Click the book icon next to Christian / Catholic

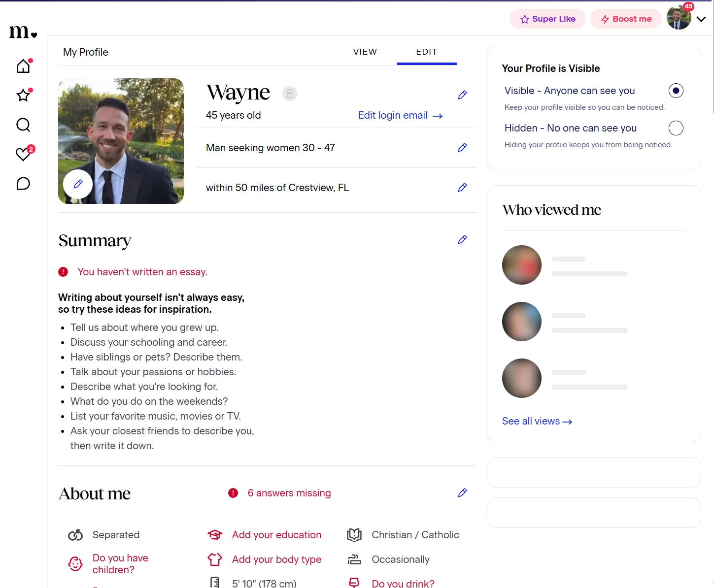tap(354, 535)
